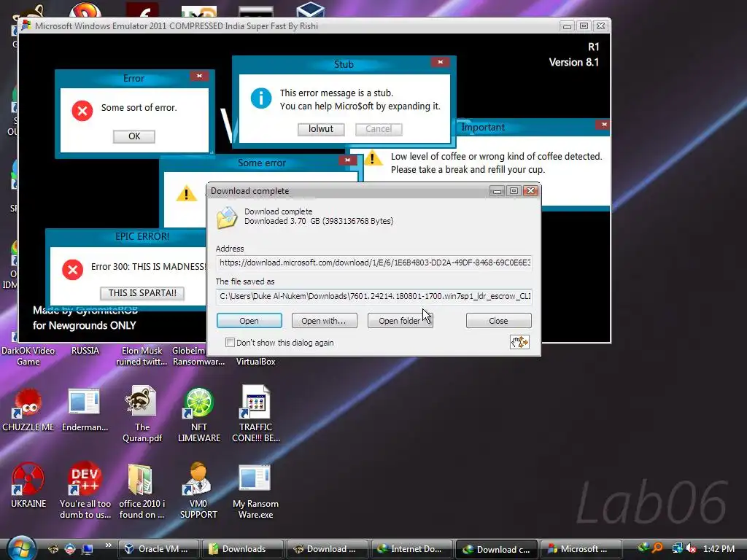Viewport: 747px width, 560px height.
Task: Click the green IDM tray icon
Action: click(643, 548)
